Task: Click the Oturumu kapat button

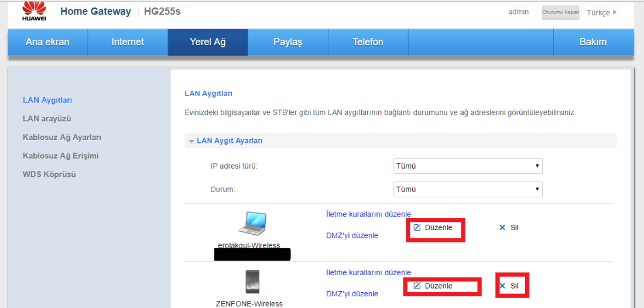Action: coord(560,12)
